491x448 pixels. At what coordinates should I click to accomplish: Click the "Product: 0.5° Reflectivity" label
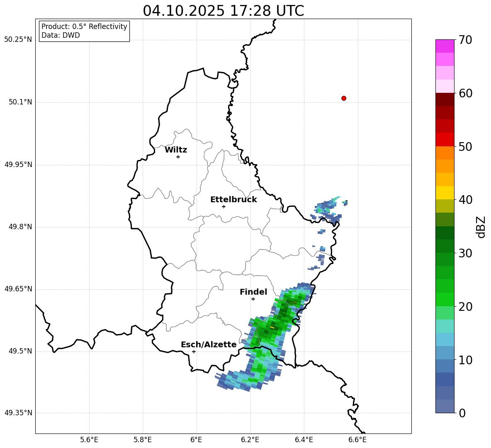84,26
